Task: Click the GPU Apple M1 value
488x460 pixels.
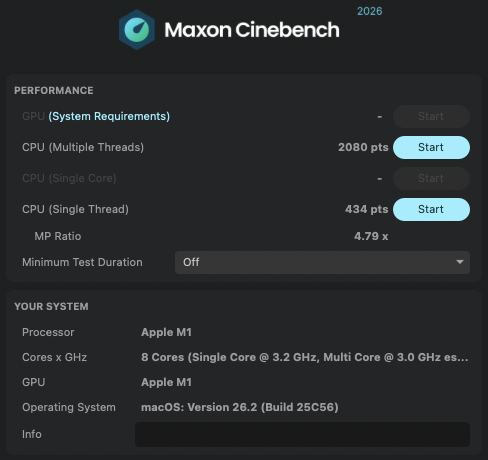Action: pyautogui.click(x=166, y=382)
